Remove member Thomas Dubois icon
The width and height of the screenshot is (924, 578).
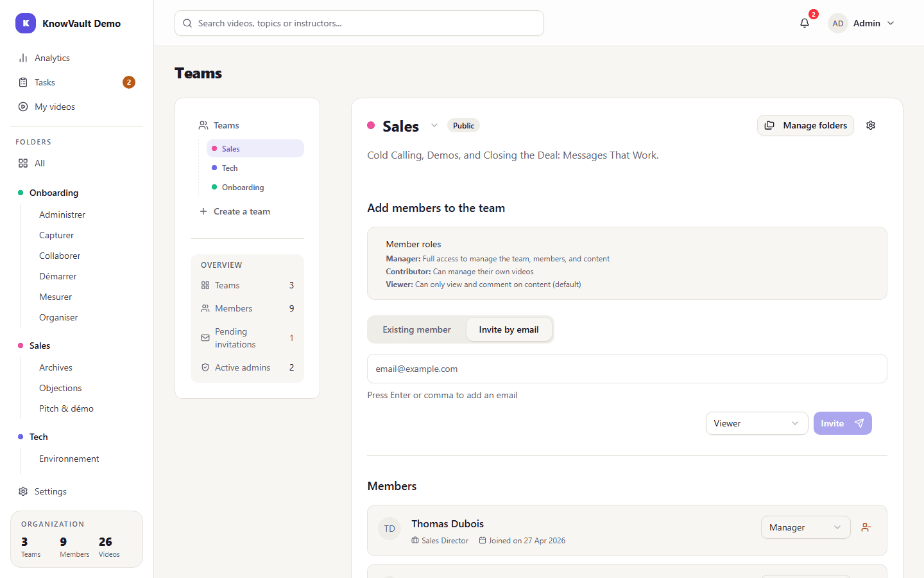866,527
